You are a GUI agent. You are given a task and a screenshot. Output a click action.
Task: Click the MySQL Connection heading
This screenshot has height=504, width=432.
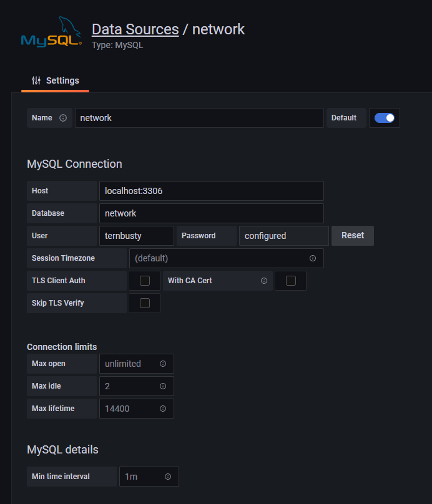[75, 164]
